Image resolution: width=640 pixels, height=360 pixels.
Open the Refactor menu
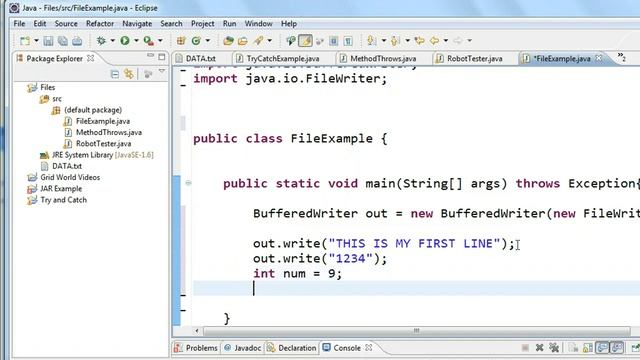coord(100,24)
